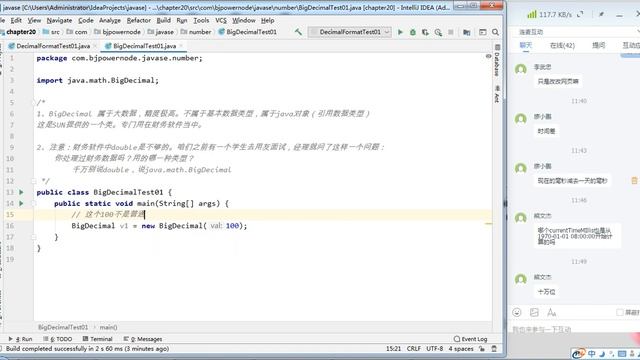Open the emoji picker in chat
This screenshot has height=360, width=640.
(x=517, y=312)
